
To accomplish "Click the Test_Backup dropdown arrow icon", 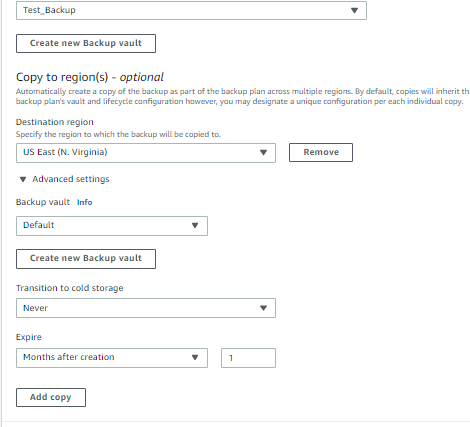I will (x=354, y=10).
